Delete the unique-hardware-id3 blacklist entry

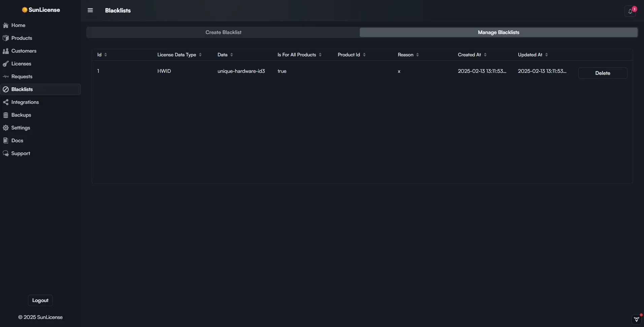click(x=603, y=73)
